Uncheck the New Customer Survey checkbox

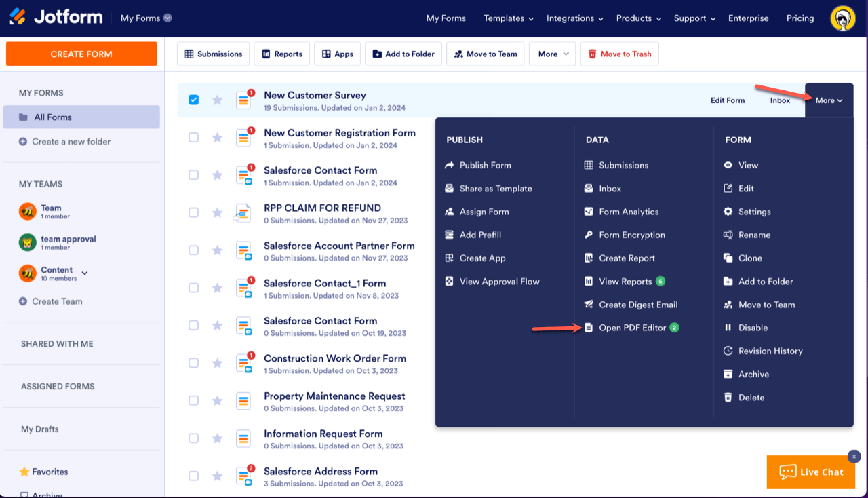194,100
